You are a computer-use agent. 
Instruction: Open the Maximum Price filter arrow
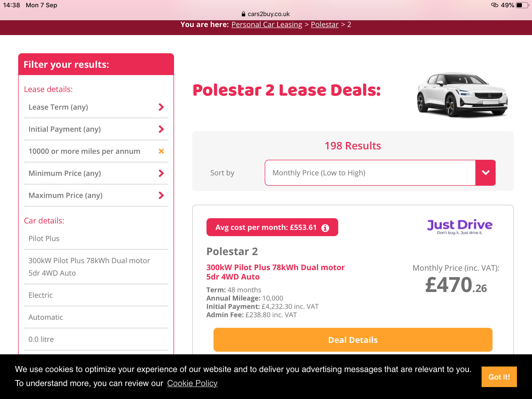(161, 195)
